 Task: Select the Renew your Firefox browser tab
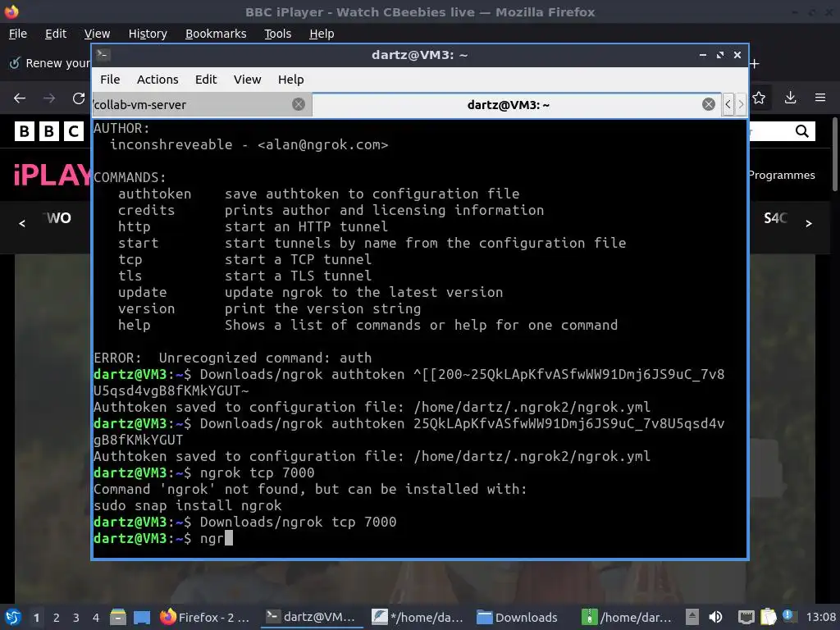(48, 63)
